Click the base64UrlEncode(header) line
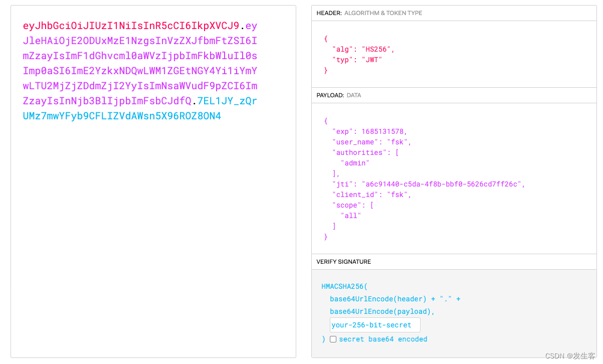603x364 pixels. click(395, 299)
